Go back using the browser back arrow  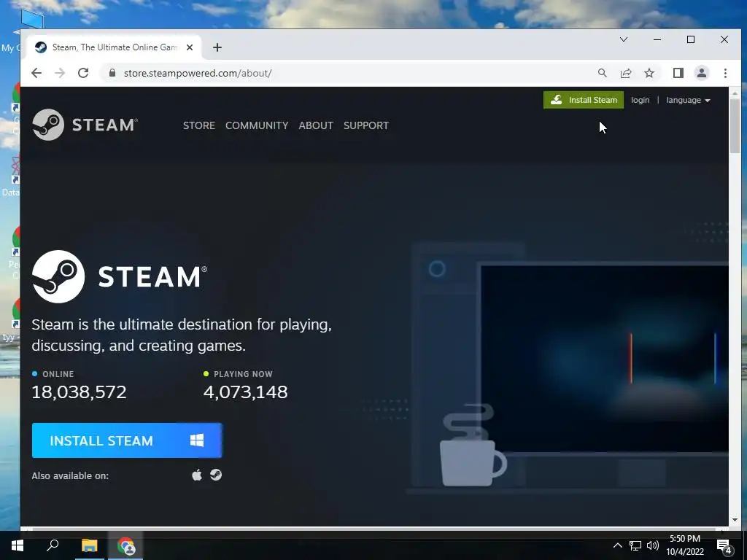[36, 73]
